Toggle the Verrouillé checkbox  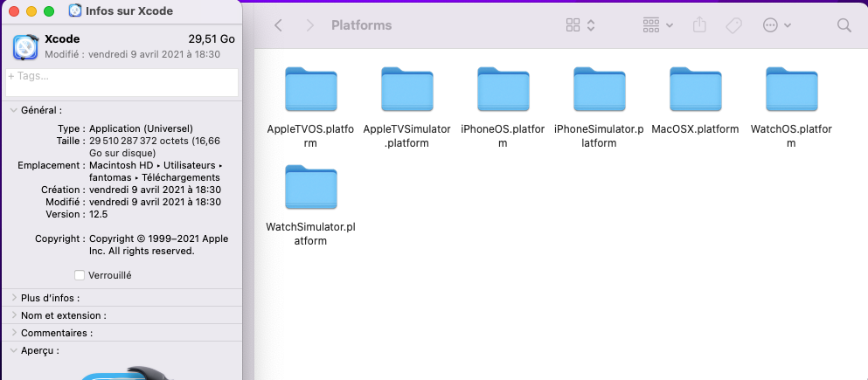click(x=80, y=275)
